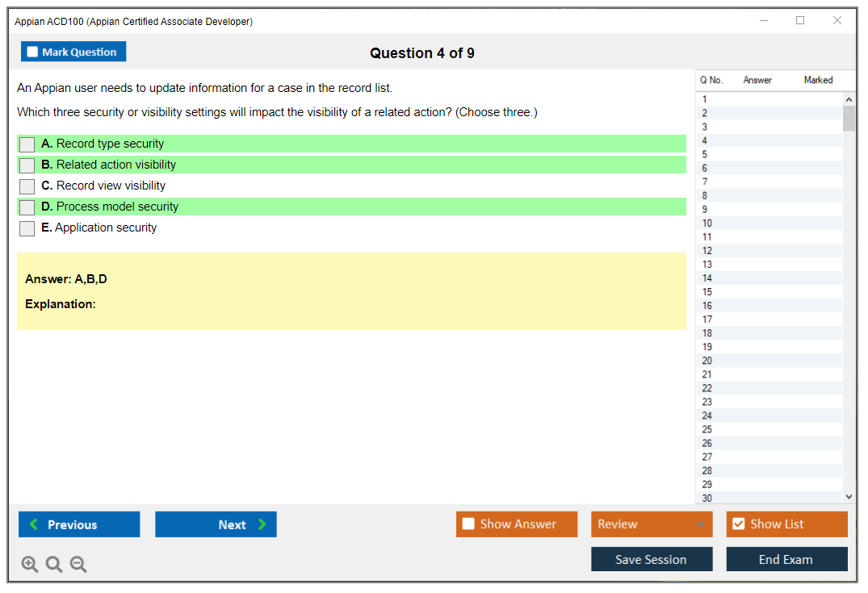Select question 9 in the list
This screenshot has height=593, width=868.
pos(707,210)
